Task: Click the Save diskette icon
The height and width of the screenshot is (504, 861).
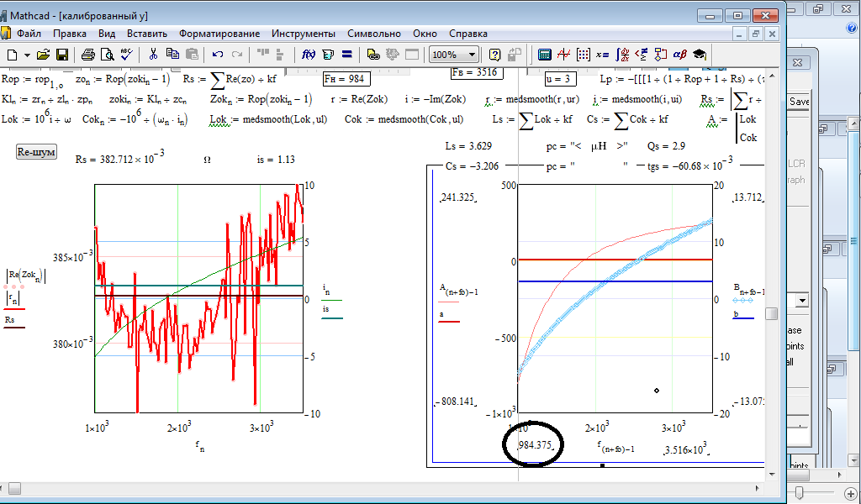Action: tap(62, 55)
